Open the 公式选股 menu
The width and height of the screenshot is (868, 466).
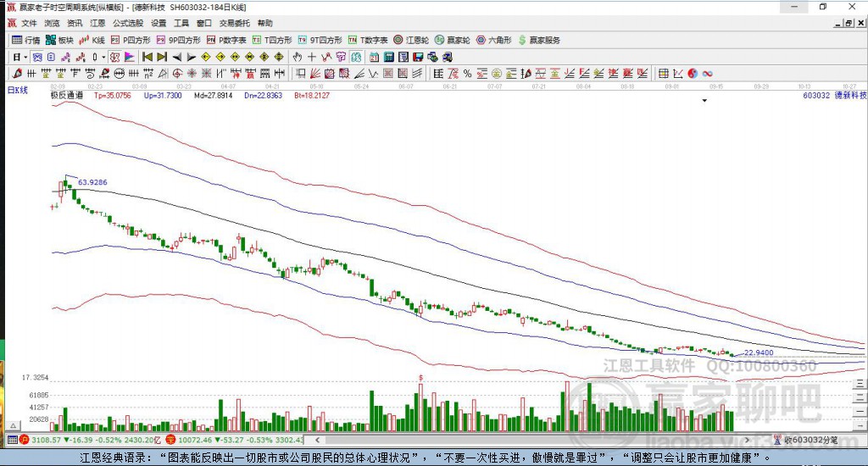coord(128,23)
